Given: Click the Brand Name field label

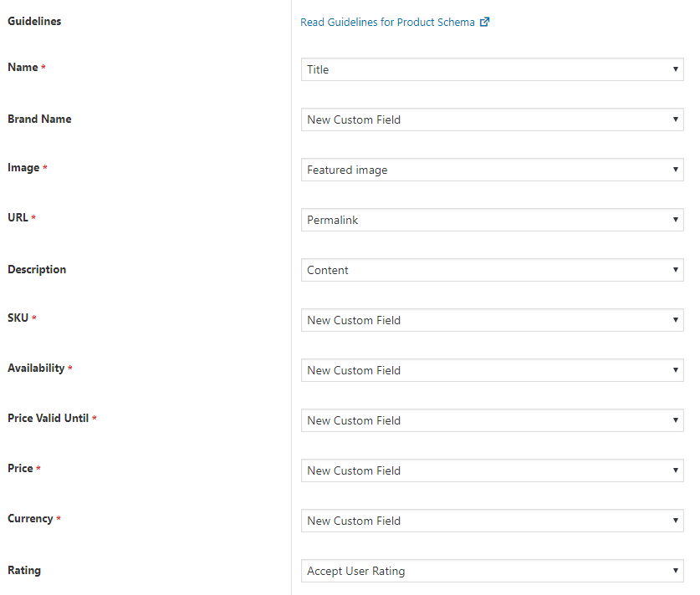Looking at the screenshot, I should [x=39, y=119].
